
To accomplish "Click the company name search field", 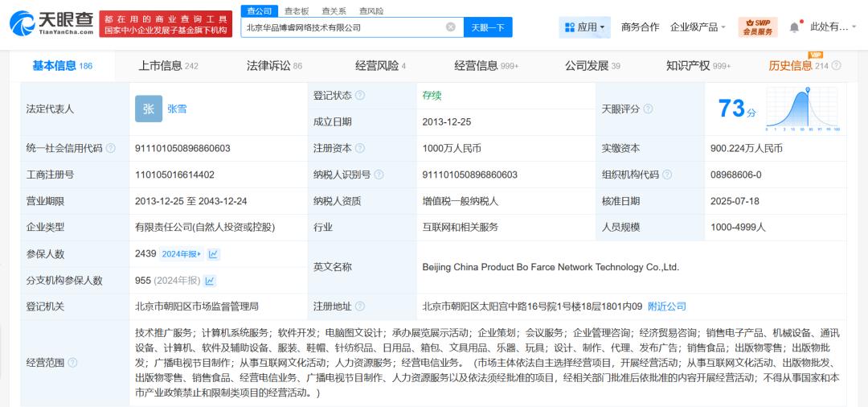I will (342, 27).
